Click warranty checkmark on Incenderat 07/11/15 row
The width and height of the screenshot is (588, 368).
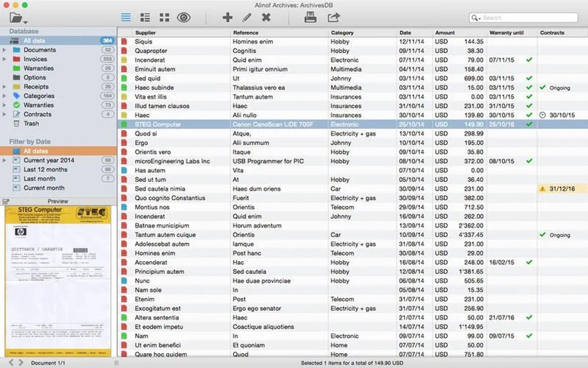pos(529,60)
